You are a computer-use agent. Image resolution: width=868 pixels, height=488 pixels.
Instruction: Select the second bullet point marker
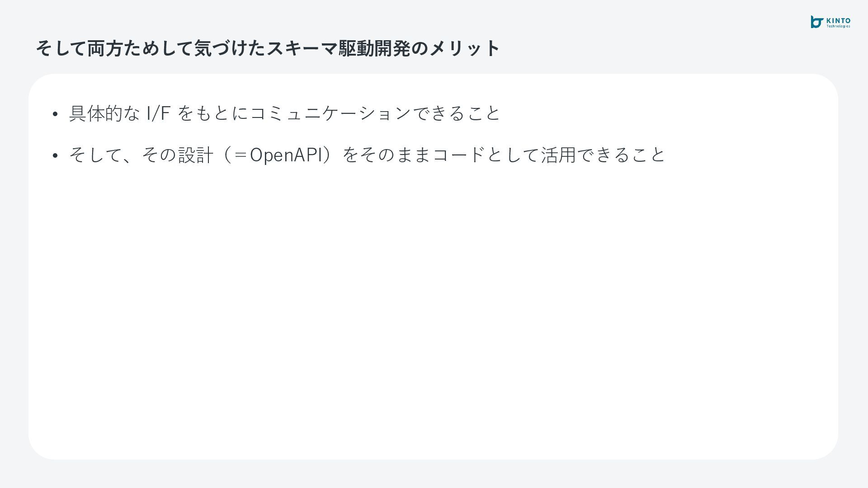pos(55,156)
